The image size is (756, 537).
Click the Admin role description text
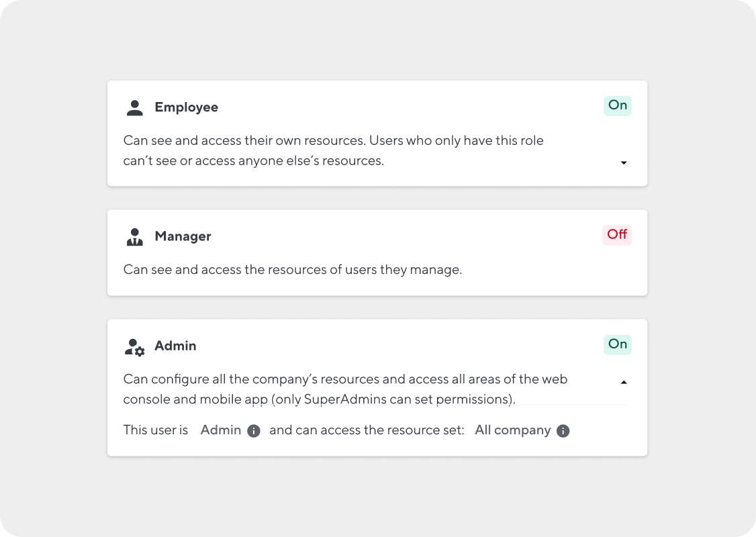[x=345, y=389]
